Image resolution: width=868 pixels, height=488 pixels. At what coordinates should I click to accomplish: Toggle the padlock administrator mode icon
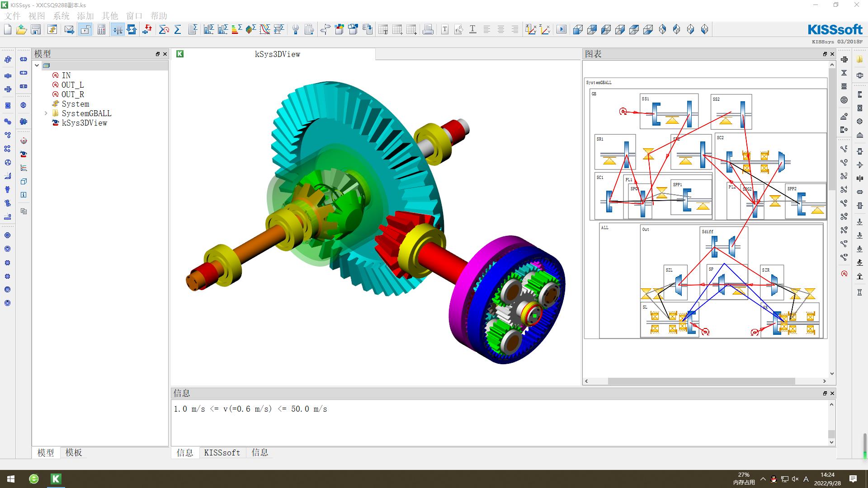pos(85,30)
